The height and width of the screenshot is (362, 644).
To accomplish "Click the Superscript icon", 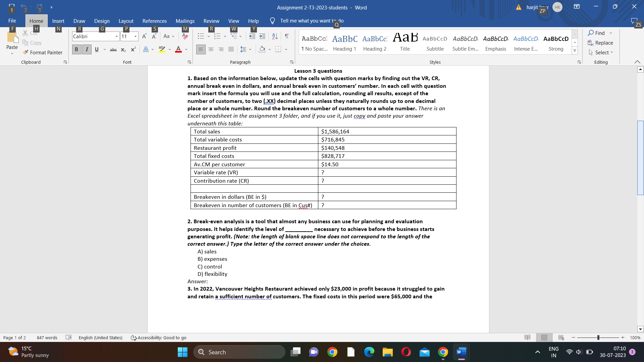I will (x=133, y=50).
